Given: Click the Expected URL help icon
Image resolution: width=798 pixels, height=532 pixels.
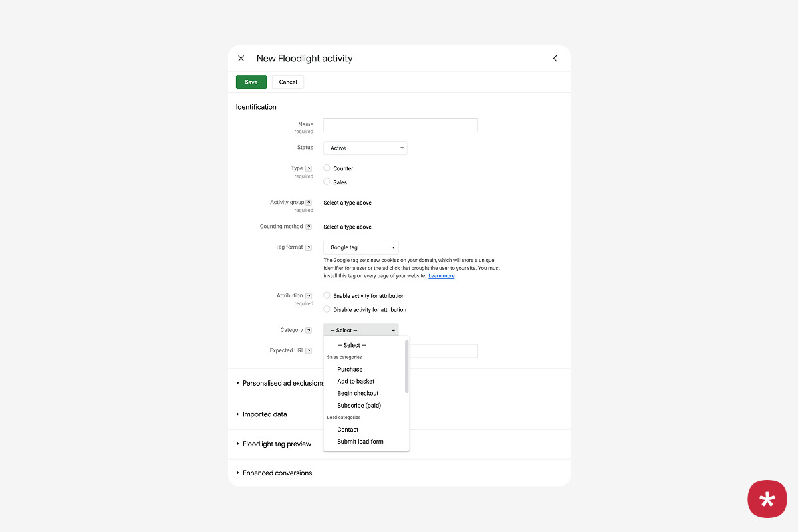Looking at the screenshot, I should click(309, 351).
